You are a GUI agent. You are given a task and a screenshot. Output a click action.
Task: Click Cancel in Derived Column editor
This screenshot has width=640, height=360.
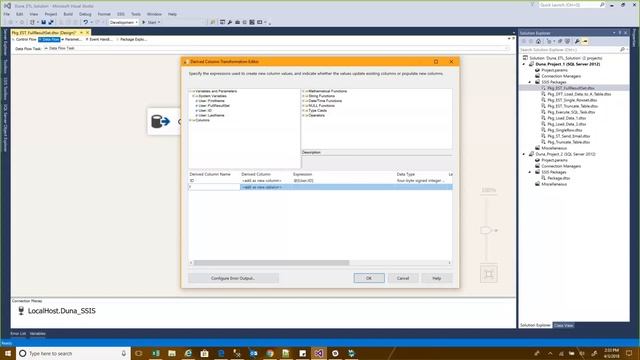point(403,278)
